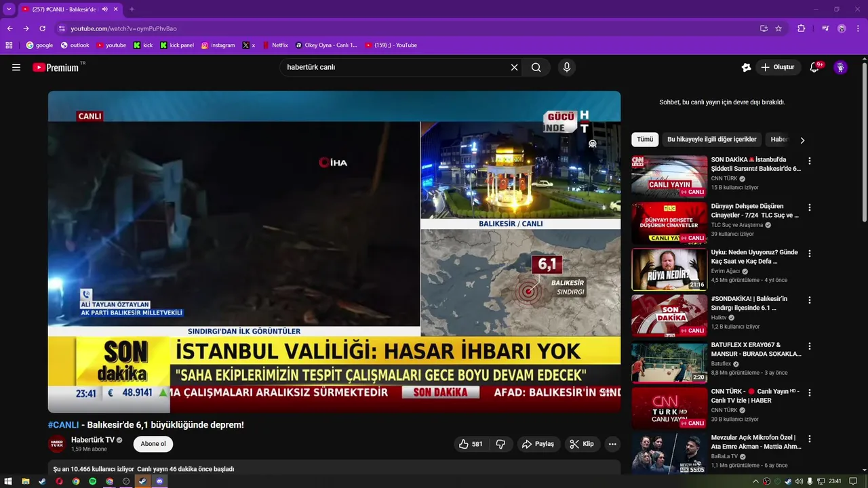Viewport: 868px width, 488px height.
Task: Open options for BATUFLEX X ERAY067 video
Action: (x=809, y=346)
